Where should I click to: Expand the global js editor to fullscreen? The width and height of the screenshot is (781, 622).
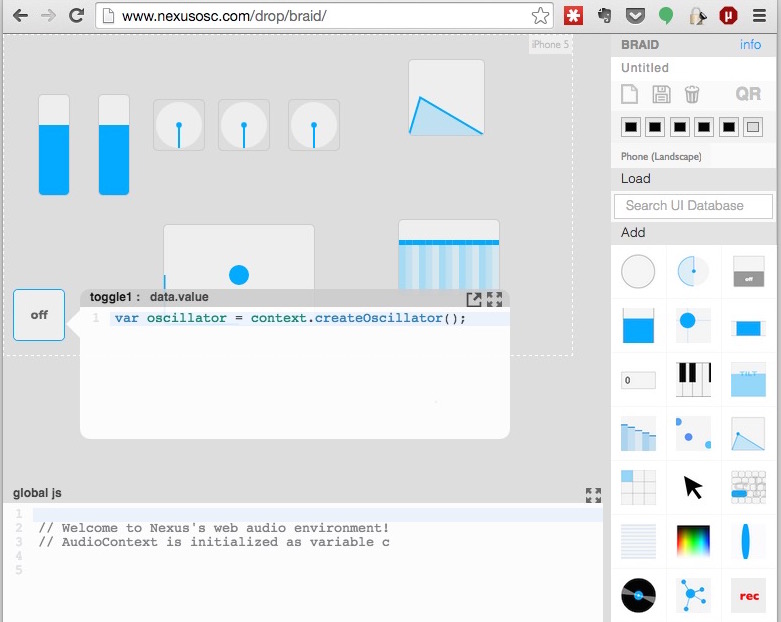tap(593, 495)
